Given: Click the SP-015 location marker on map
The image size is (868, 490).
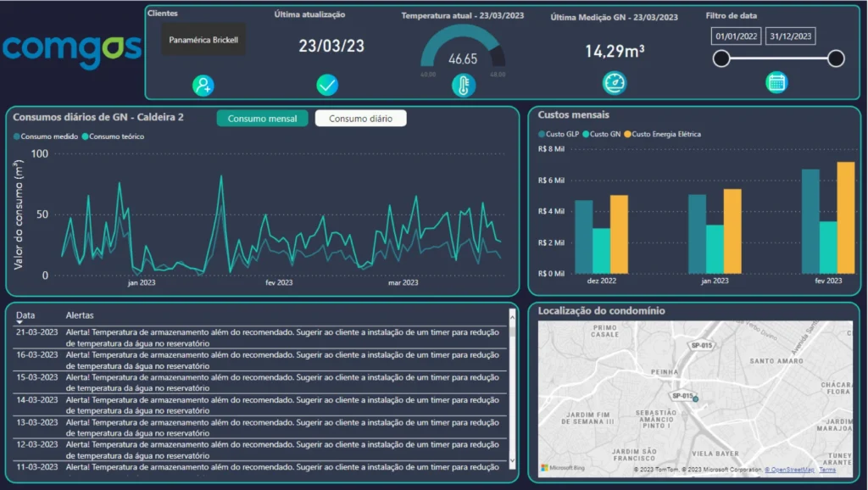Looking at the screenshot, I should tap(695, 399).
